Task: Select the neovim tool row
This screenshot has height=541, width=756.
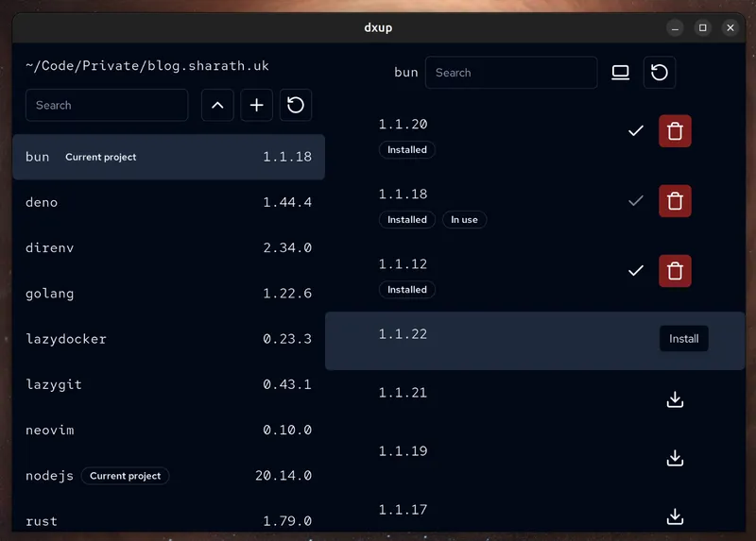Action: click(169, 430)
